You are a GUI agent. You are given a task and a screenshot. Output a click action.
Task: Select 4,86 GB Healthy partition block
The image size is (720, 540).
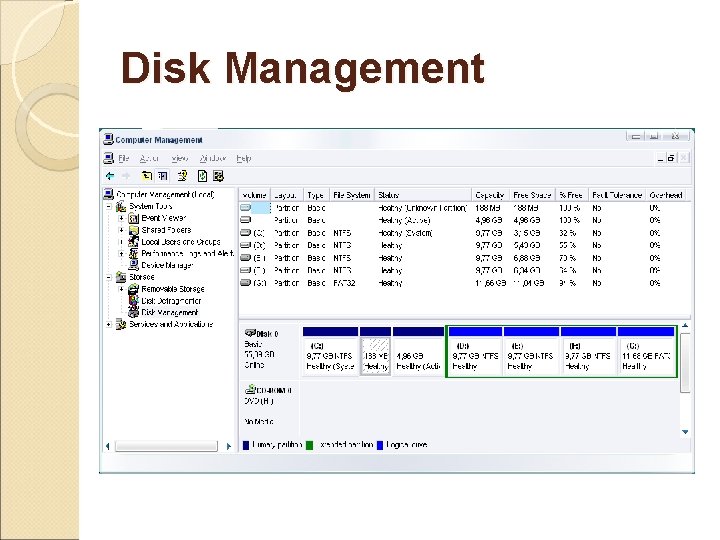(418, 351)
